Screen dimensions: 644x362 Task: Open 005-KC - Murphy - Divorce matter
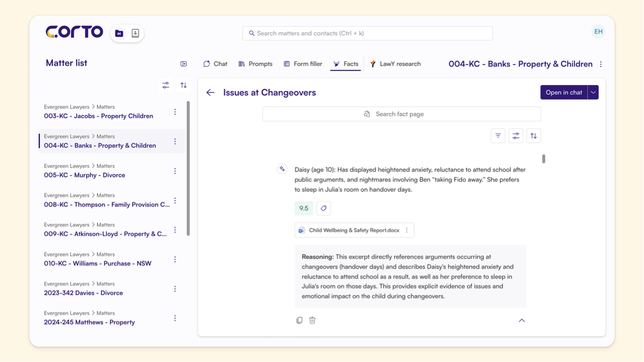[x=85, y=175]
